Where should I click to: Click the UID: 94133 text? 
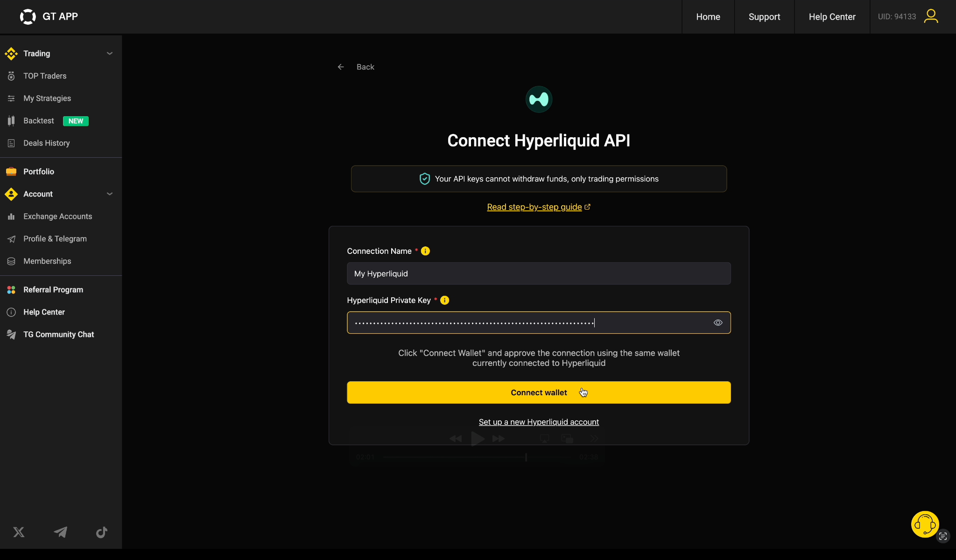pyautogui.click(x=897, y=16)
